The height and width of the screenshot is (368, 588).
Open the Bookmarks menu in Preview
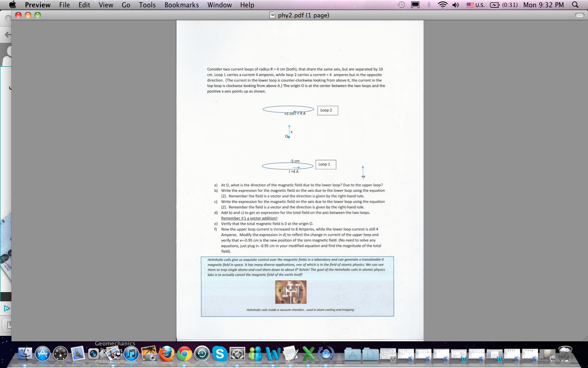coord(181,5)
